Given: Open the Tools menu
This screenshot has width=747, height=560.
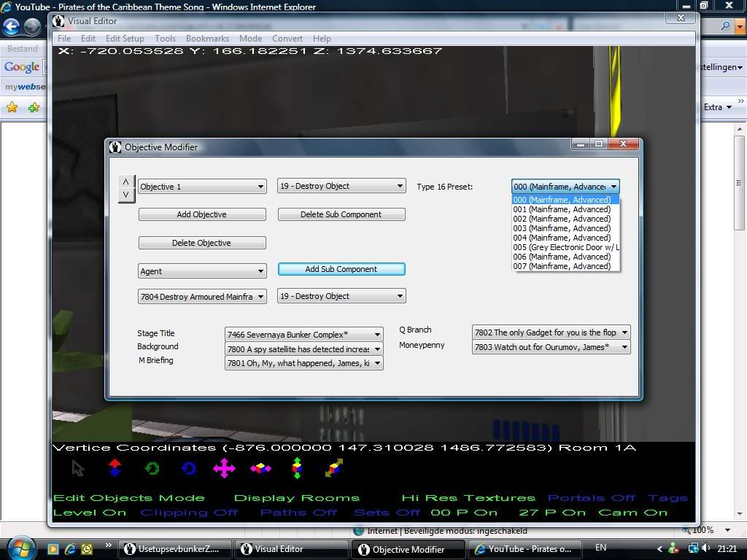Looking at the screenshot, I should pos(165,39).
